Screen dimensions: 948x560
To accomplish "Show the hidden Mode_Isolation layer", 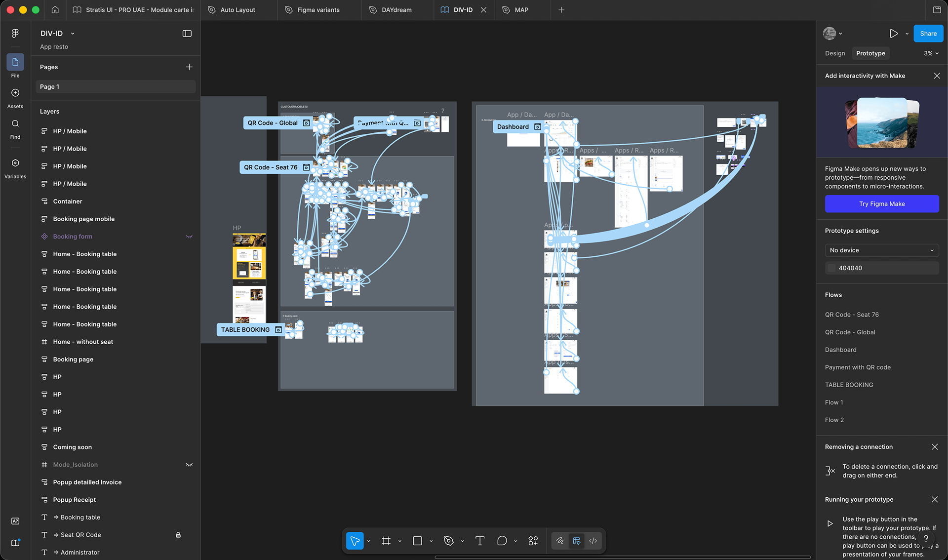I will pos(189,465).
